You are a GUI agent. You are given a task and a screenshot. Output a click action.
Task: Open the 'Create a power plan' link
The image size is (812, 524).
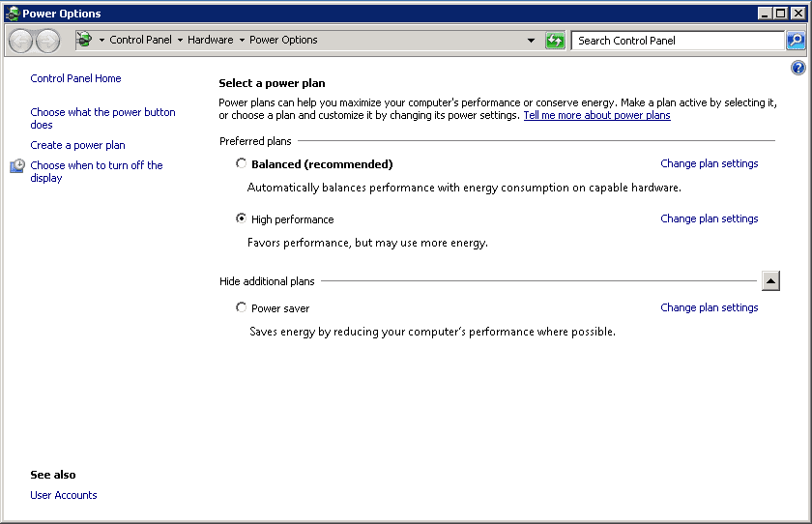pos(77,145)
